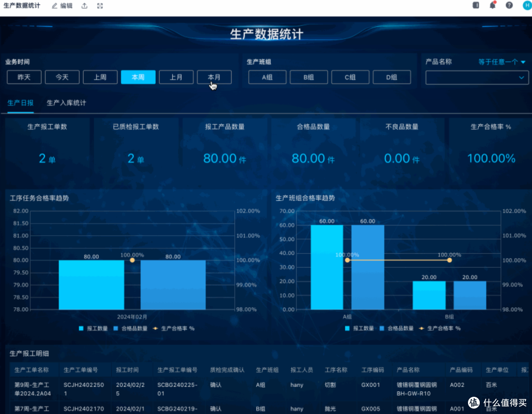Image resolution: width=532 pixels, height=414 pixels.
Task: Switch to the 生产入库统计 tab
Action: point(66,103)
